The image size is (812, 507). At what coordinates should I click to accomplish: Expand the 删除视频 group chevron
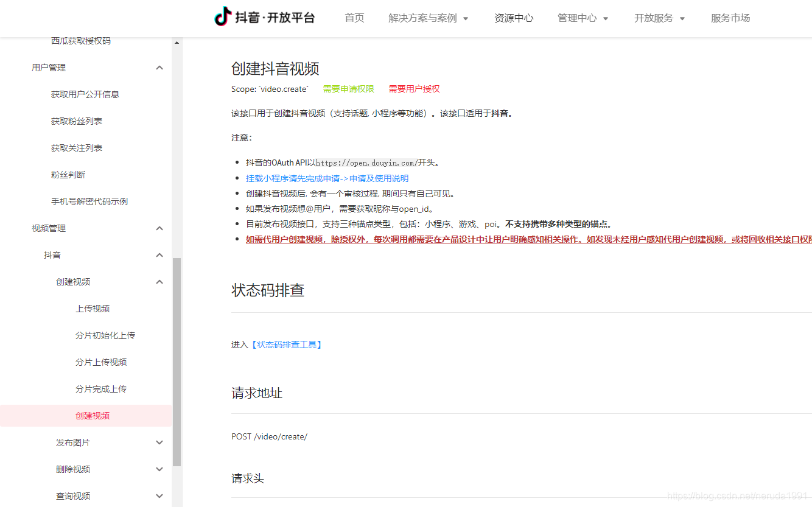159,469
